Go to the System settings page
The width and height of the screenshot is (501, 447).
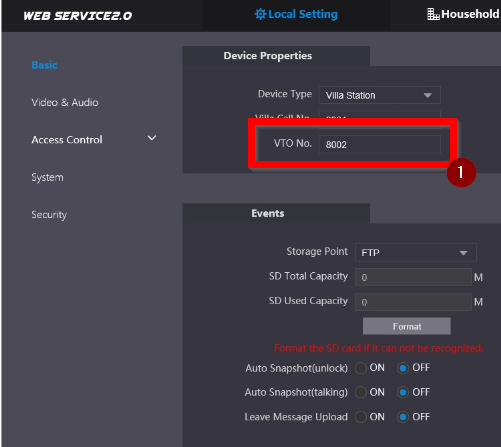[x=47, y=177]
